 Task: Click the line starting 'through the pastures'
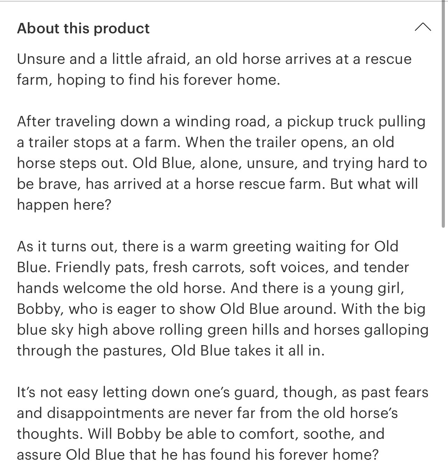tap(171, 351)
